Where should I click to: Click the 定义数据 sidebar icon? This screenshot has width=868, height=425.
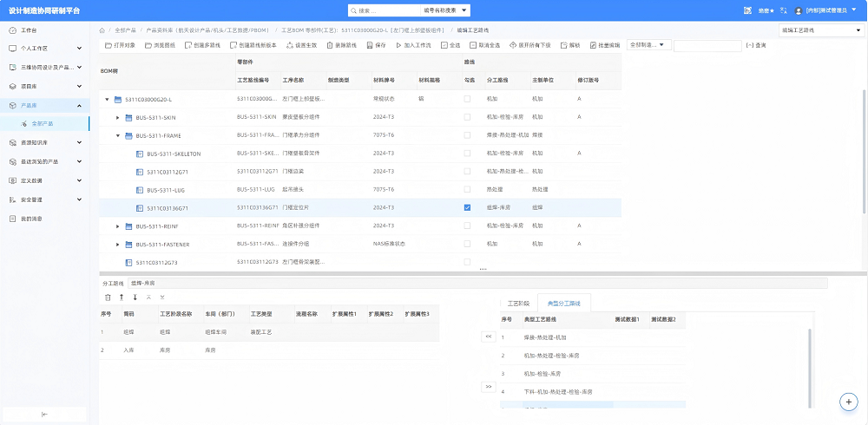13,180
